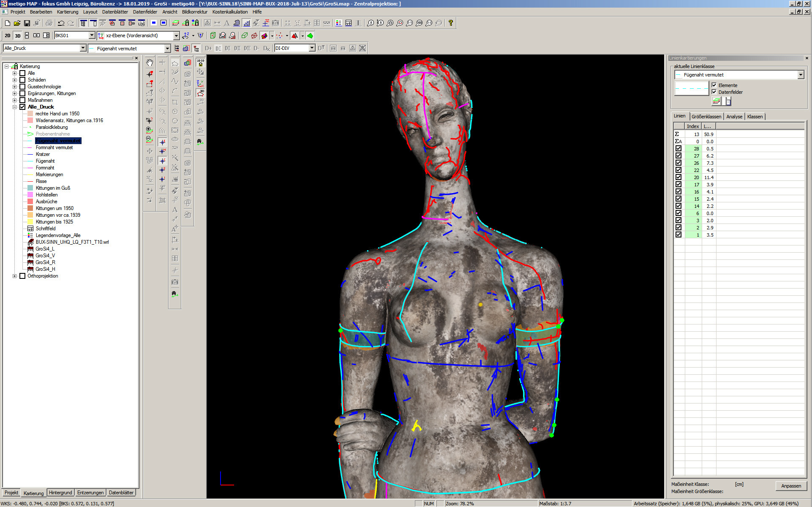This screenshot has width=812, height=507.
Task: Select GroSi4_V in the tree
Action: tap(45, 256)
